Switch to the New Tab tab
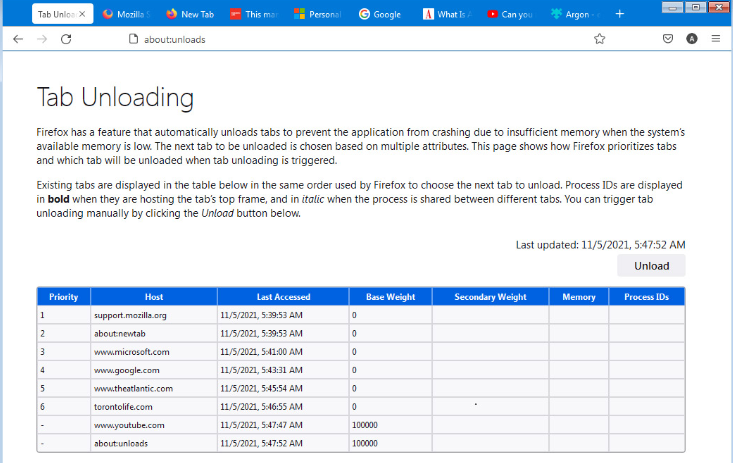733x463 pixels. coord(190,14)
